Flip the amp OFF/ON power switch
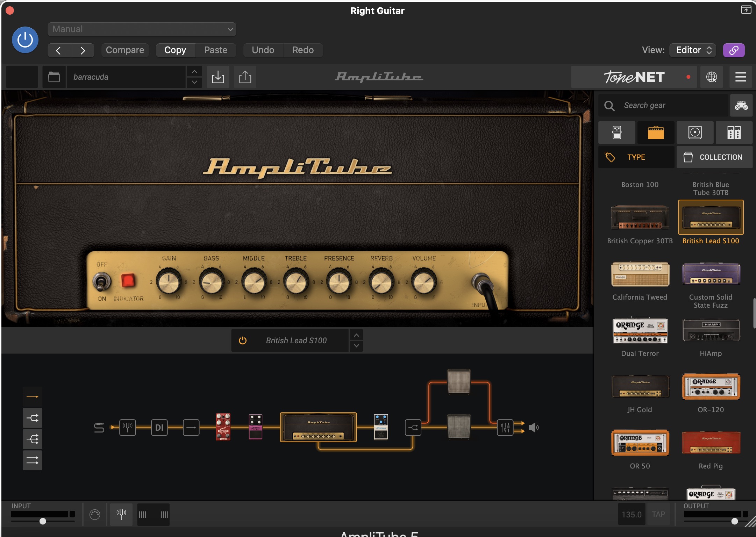This screenshot has height=537, width=756. click(101, 282)
